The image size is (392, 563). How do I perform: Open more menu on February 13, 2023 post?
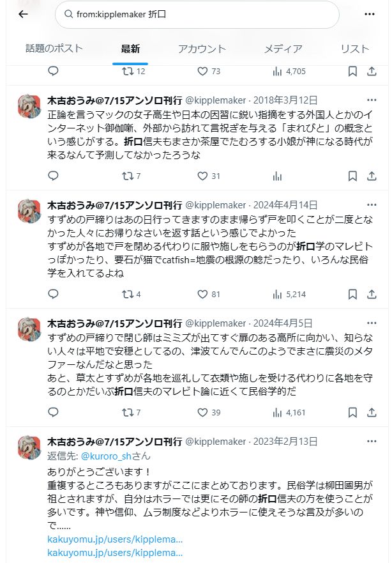[372, 442]
